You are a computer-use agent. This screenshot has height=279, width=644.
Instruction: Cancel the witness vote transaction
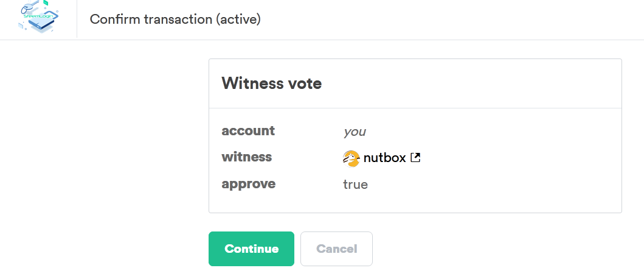(x=336, y=249)
